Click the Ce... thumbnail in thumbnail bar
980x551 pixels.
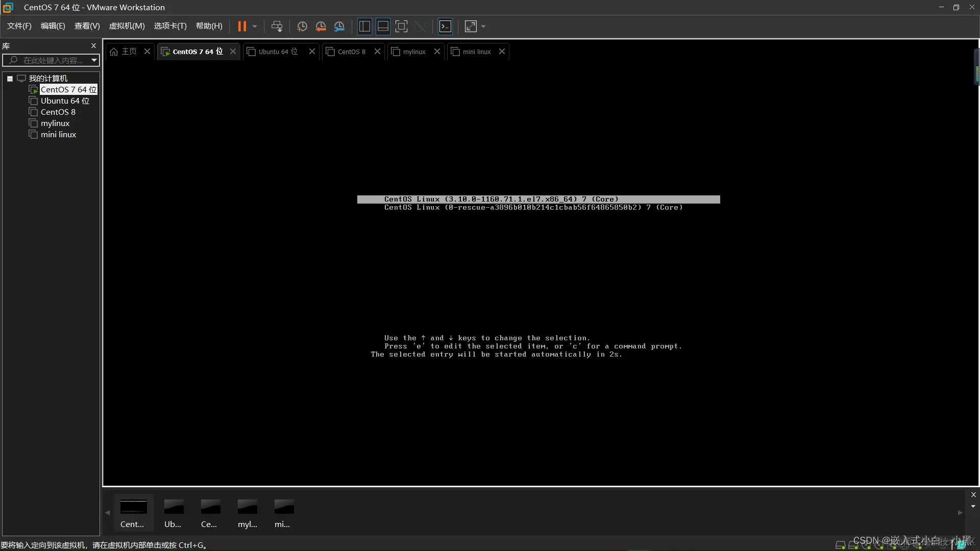click(x=210, y=513)
